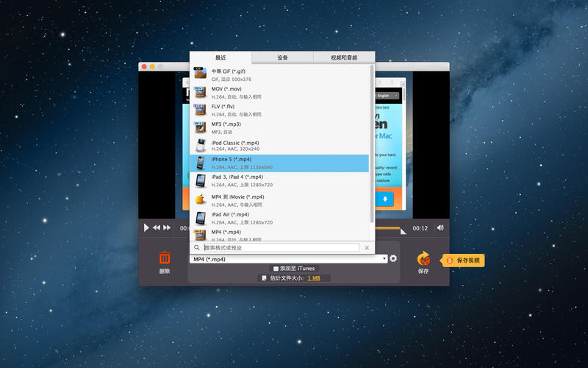Viewport: 588px width, 368px height.
Task: Select the bottom MP4 (*.mp4) list row
Action: tap(279, 234)
